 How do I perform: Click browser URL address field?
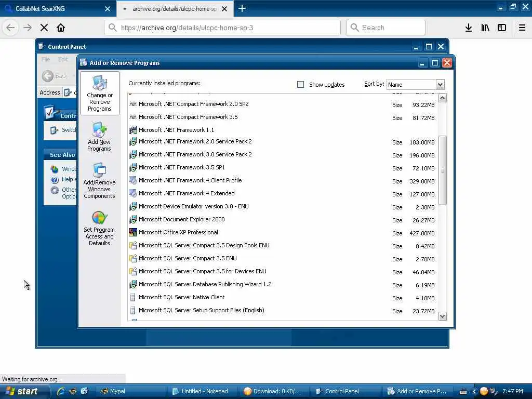point(222,28)
